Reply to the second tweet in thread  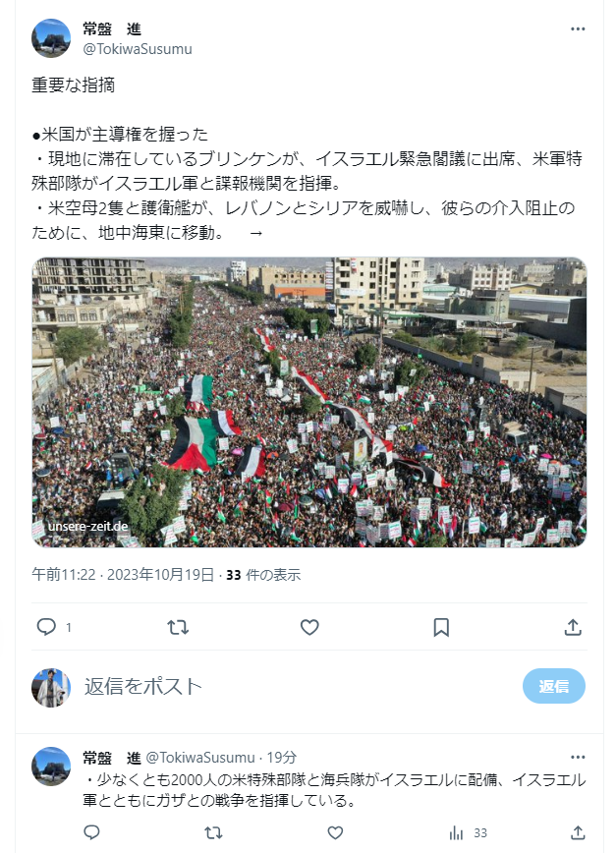[x=91, y=832]
